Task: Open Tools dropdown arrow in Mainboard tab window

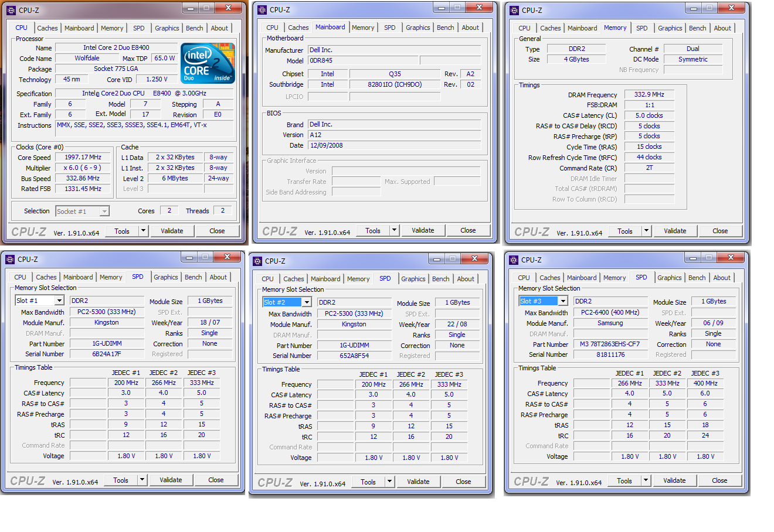Action: tap(394, 230)
